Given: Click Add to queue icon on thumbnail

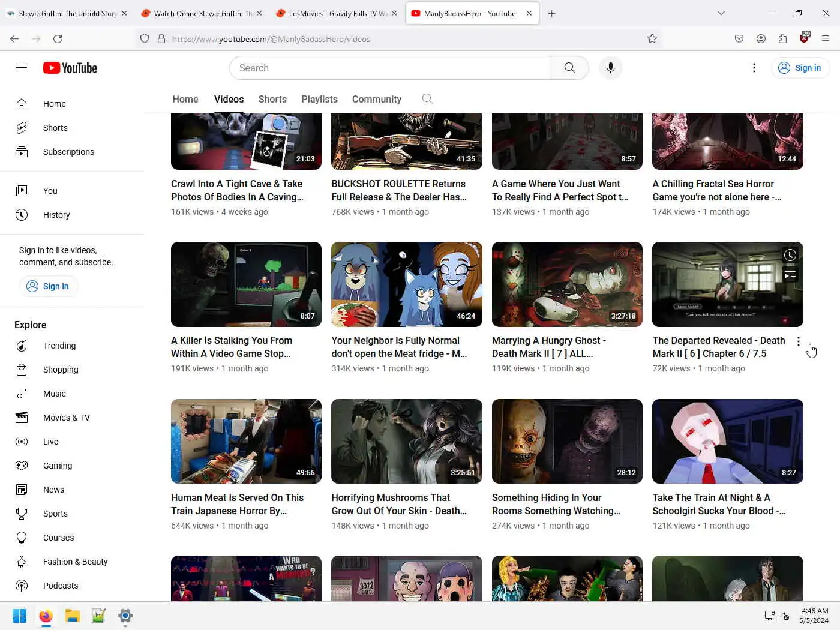Looking at the screenshot, I should tap(790, 275).
